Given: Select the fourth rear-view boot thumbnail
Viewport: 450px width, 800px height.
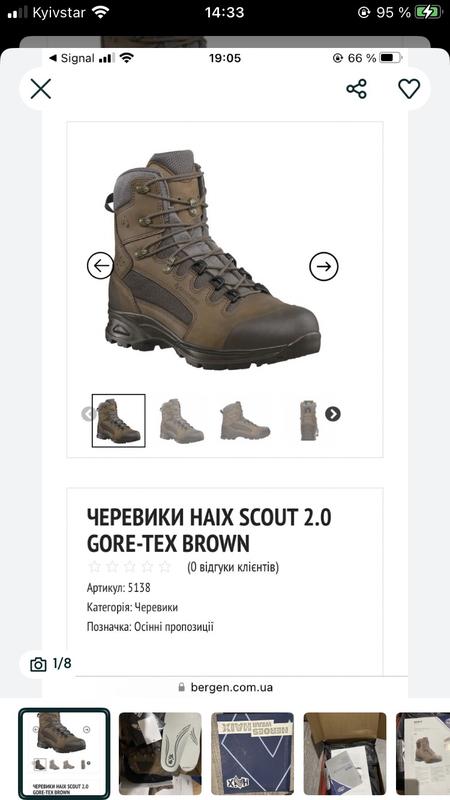Looking at the screenshot, I should coord(309,420).
